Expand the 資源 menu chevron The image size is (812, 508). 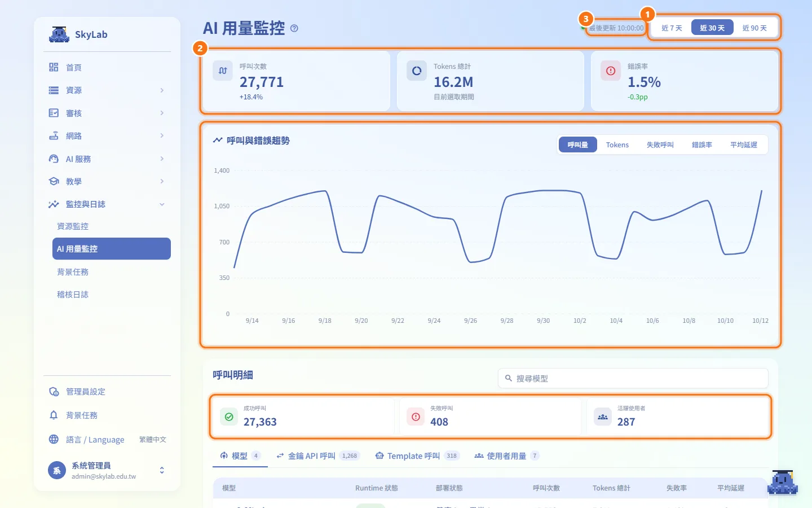click(x=162, y=90)
